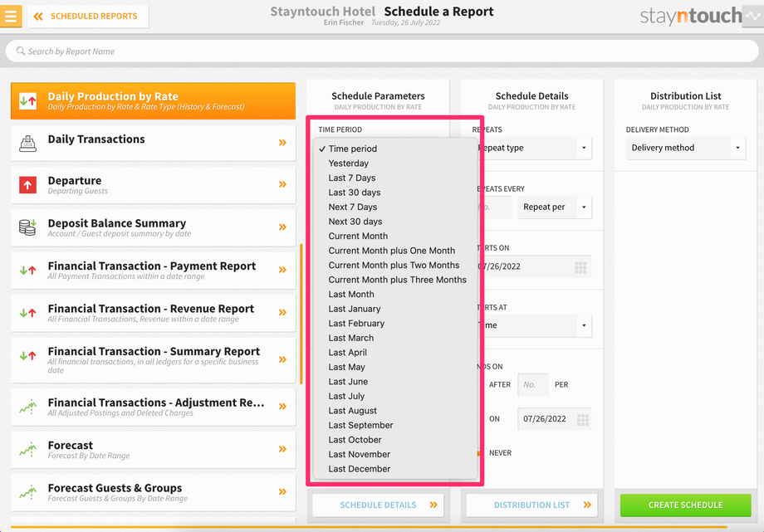Click the Deposit Balance Summary coins icon

tap(27, 227)
